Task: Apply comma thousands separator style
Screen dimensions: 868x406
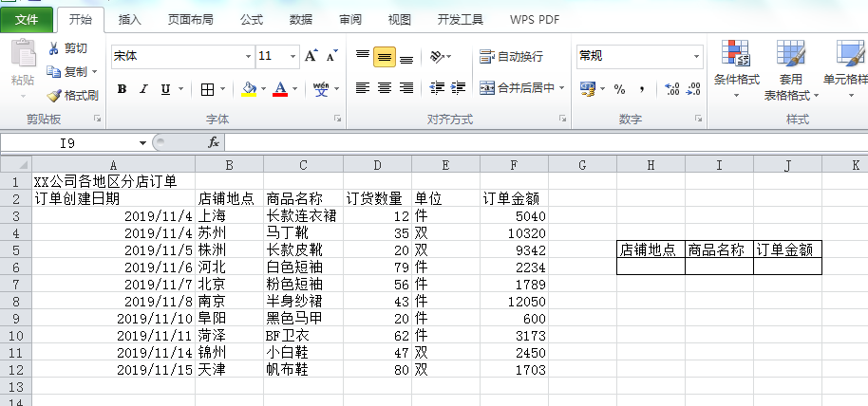Action: pyautogui.click(x=642, y=89)
